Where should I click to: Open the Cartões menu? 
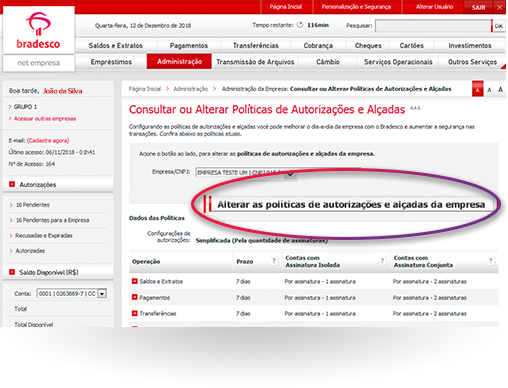(412, 46)
